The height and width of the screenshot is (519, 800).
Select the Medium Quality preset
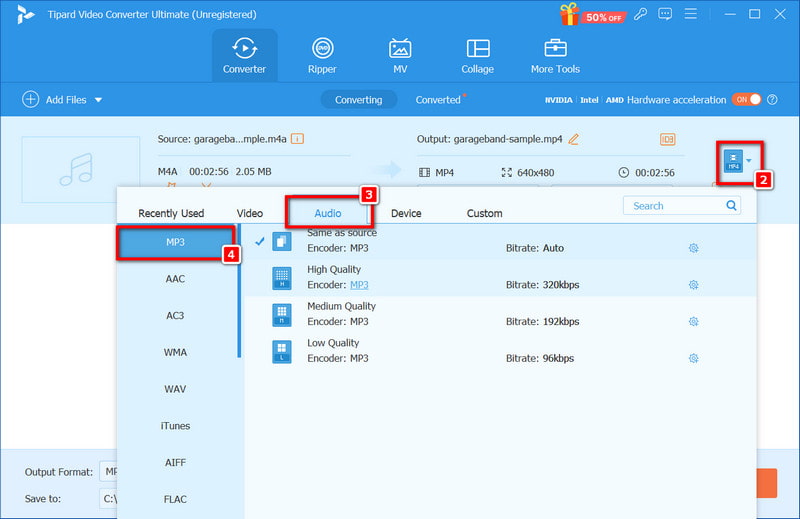(x=500, y=314)
